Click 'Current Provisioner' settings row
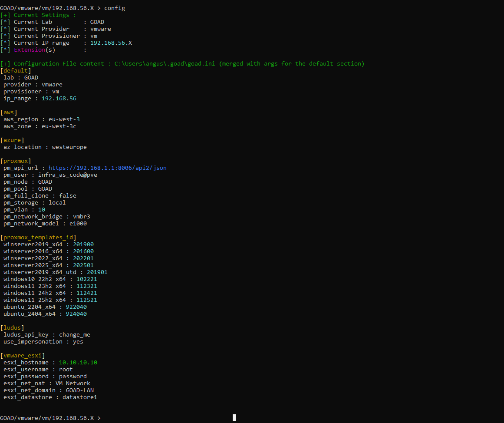The image size is (504, 423). 49,36
